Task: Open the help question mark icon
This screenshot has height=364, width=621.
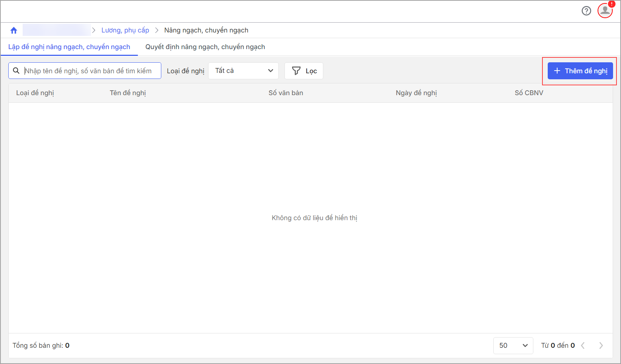Action: [x=586, y=11]
